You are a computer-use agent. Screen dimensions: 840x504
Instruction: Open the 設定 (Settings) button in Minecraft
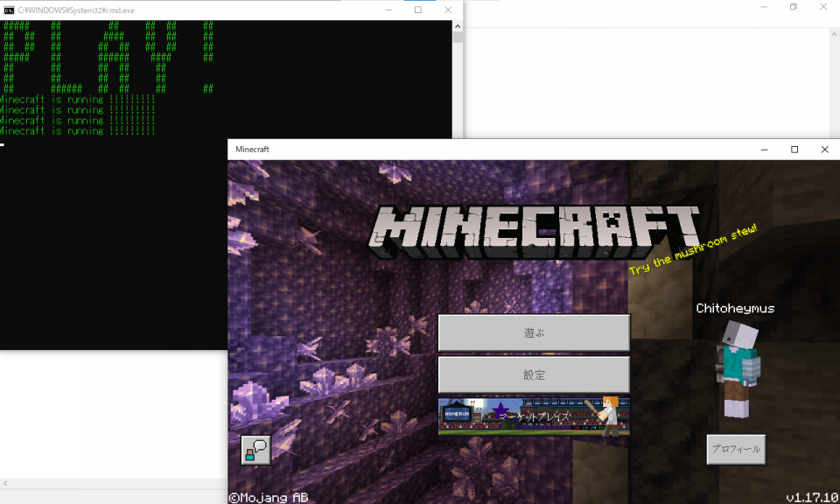[534, 374]
